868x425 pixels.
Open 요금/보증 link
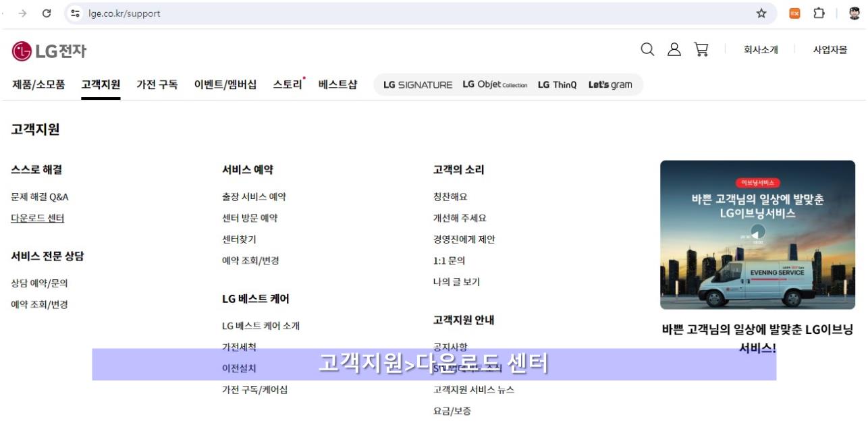(452, 411)
